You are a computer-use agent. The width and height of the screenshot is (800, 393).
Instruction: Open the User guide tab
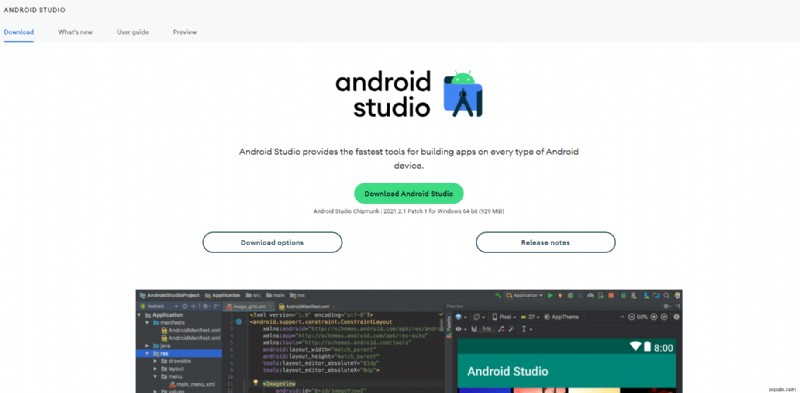pyautogui.click(x=133, y=32)
